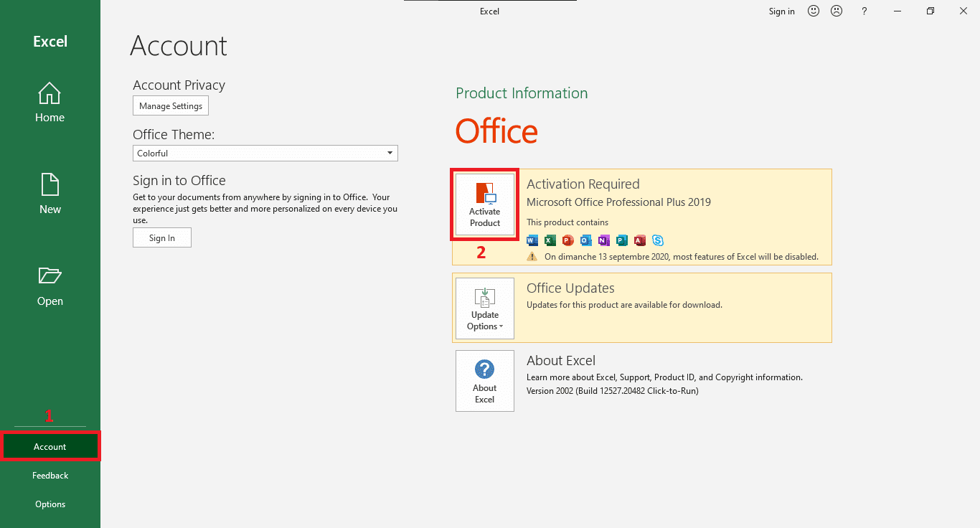Select Open in the sidebar
Viewport: 980px width, 528px height.
(x=50, y=286)
